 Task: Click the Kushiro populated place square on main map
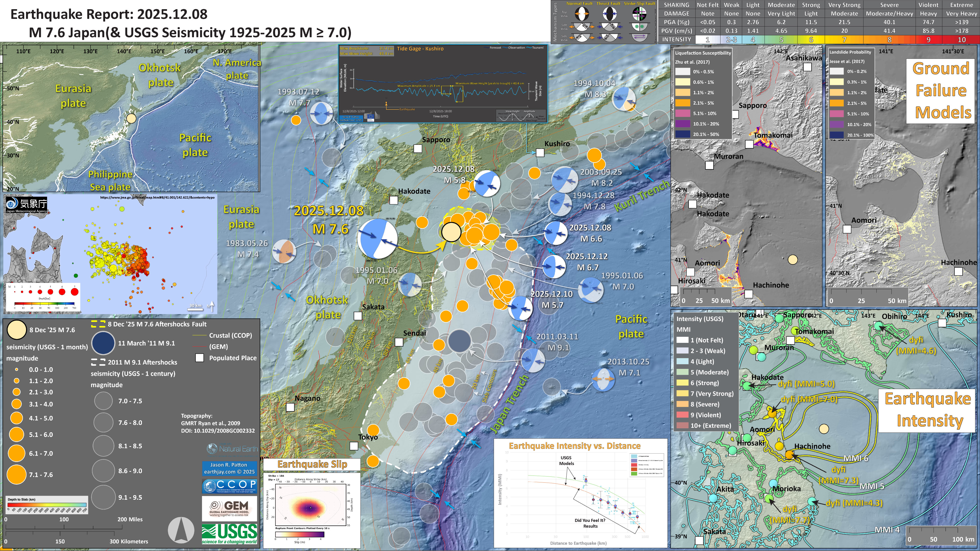tap(540, 153)
